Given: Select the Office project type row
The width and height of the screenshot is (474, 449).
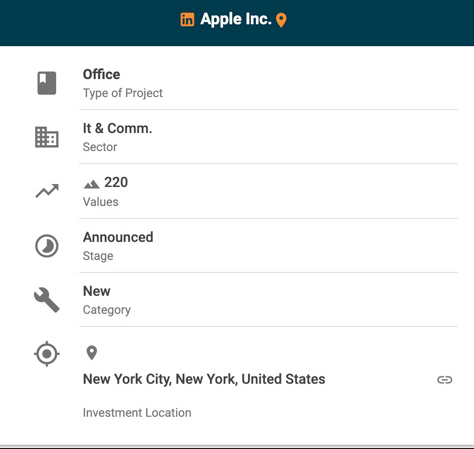Looking at the screenshot, I should (268, 83).
